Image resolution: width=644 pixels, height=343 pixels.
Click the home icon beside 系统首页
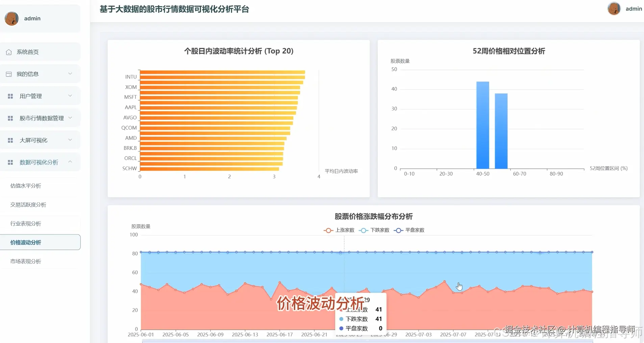click(x=9, y=52)
